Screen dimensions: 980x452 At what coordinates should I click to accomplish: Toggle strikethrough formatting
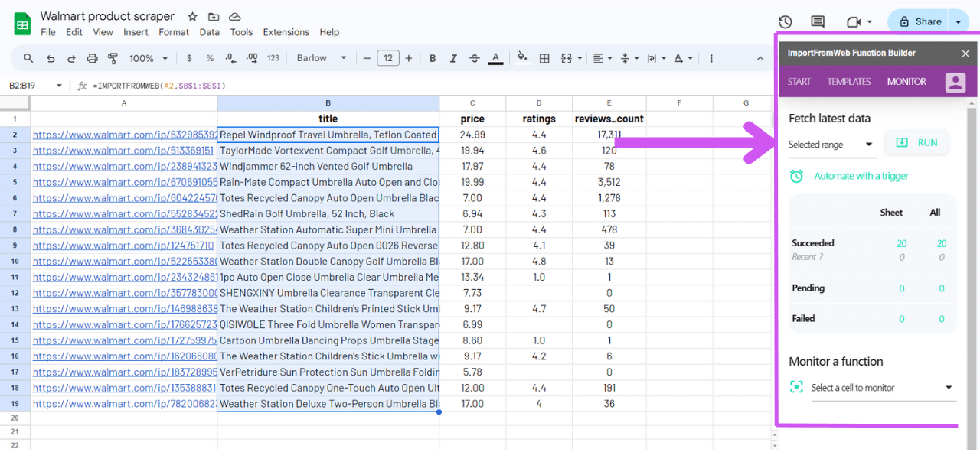(x=475, y=59)
